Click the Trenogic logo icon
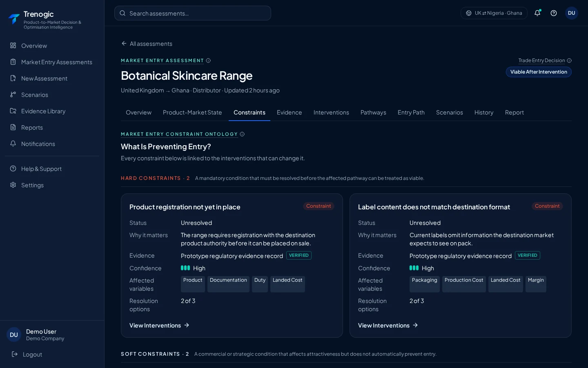 point(14,19)
